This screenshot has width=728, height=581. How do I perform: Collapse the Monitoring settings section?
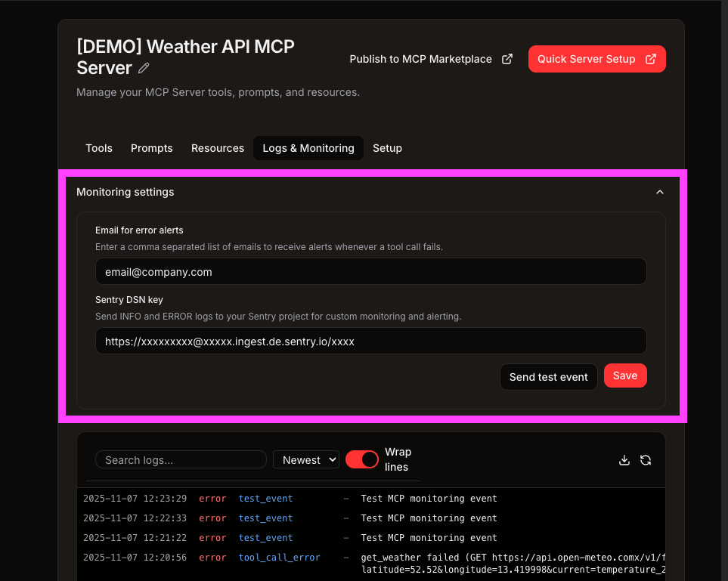pyautogui.click(x=659, y=192)
